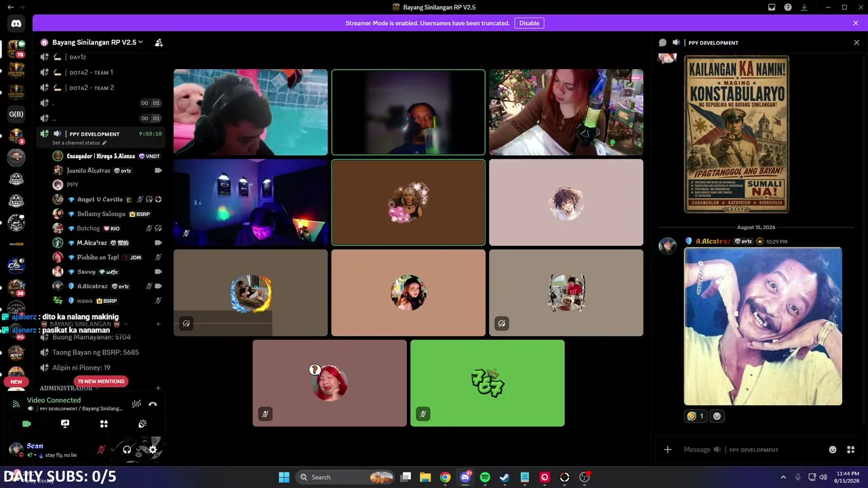The width and height of the screenshot is (868, 488).
Task: Open Savvy in voice member list
Action: [108, 272]
